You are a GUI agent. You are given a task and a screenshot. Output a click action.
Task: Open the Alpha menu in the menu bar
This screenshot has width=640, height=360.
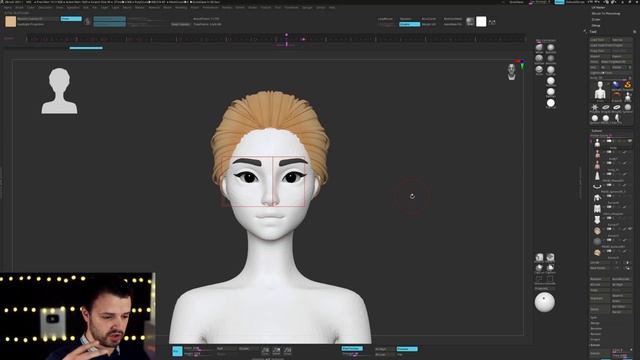tap(7, 7)
